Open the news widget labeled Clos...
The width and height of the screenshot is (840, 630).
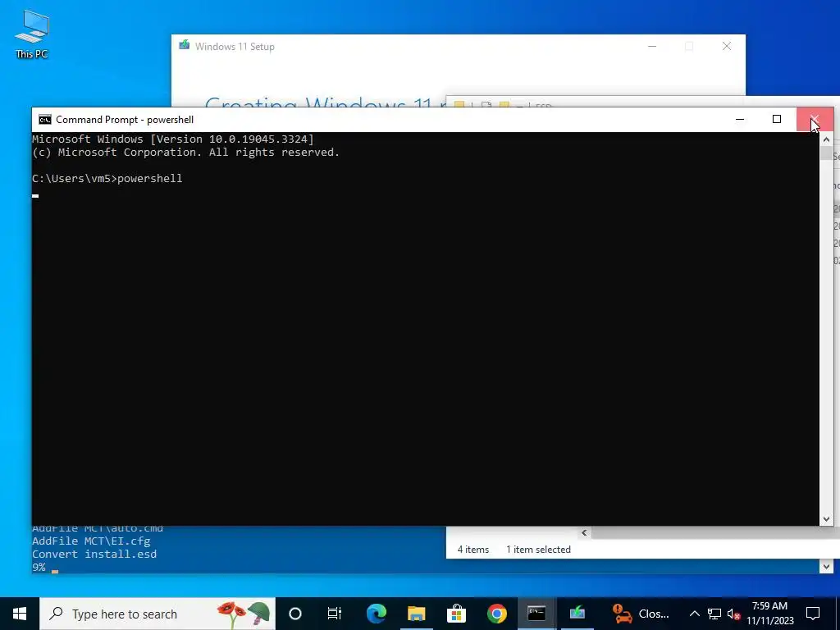coord(641,614)
